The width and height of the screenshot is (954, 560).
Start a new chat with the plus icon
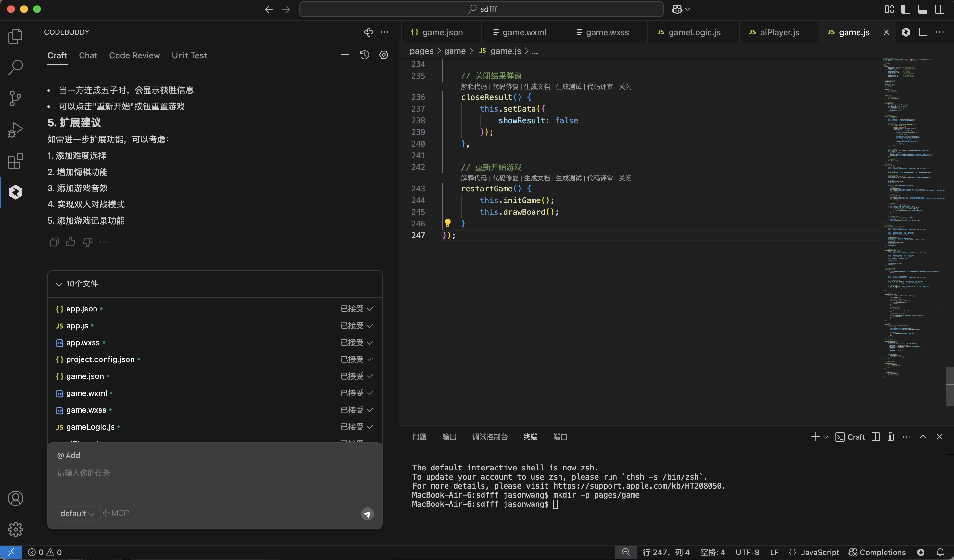(345, 55)
